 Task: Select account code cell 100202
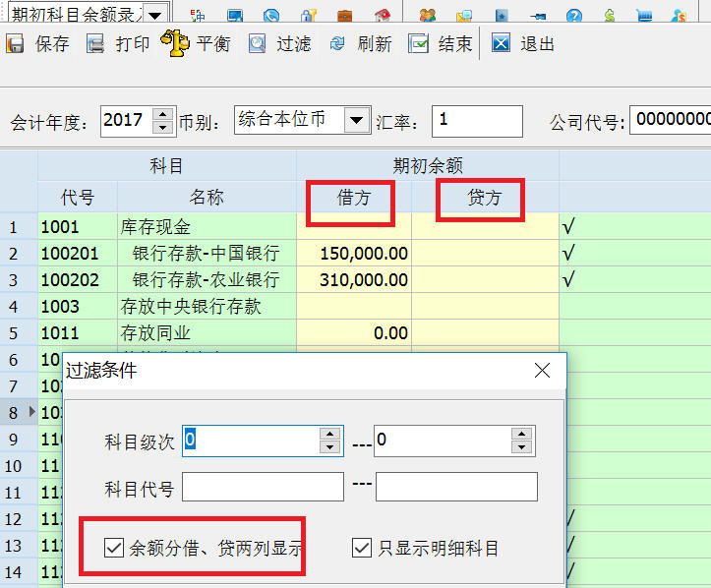[78, 279]
